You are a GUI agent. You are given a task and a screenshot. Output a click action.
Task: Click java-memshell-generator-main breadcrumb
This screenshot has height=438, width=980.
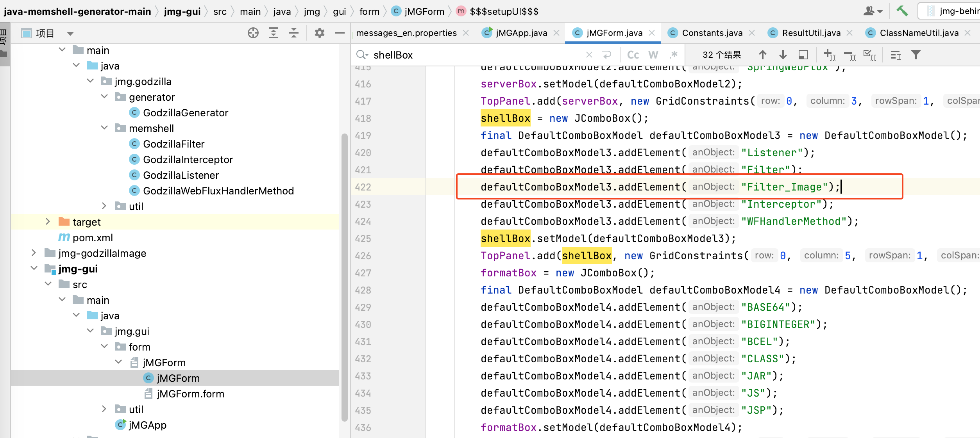click(x=77, y=11)
